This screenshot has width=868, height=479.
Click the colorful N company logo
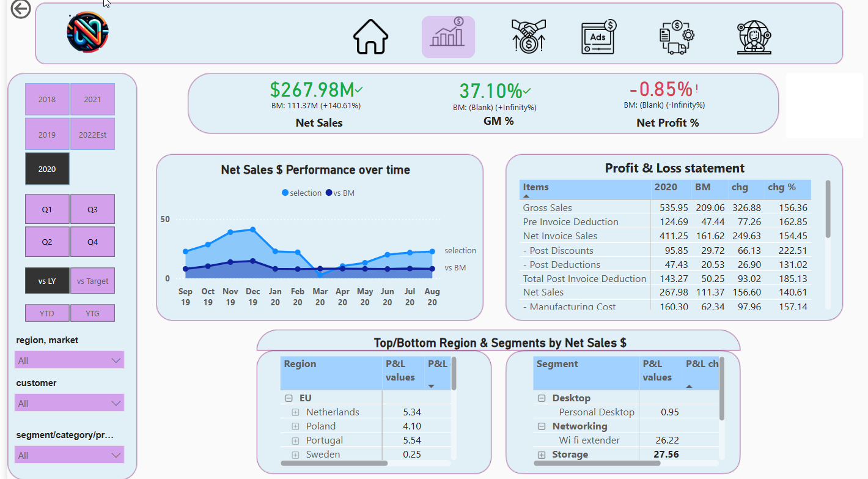point(87,31)
